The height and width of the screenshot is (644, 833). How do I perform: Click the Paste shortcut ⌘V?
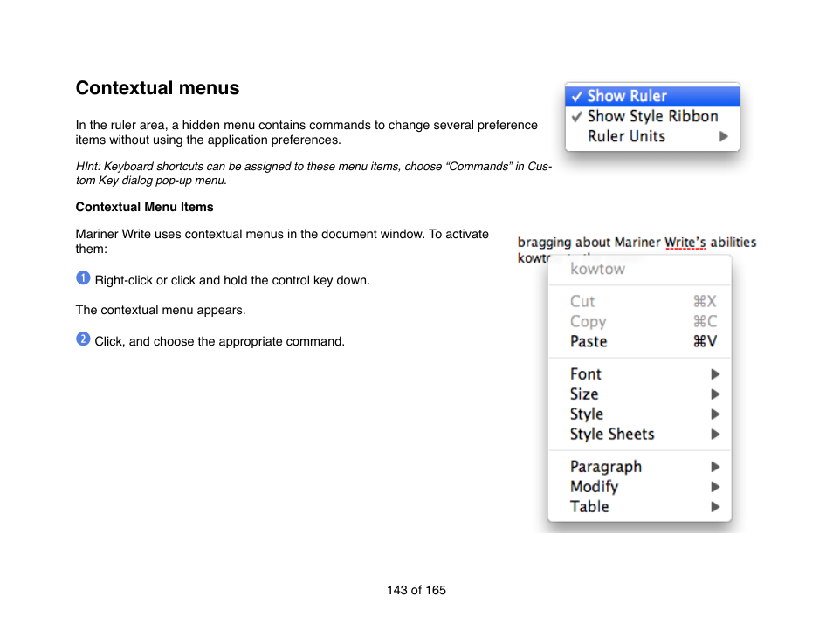pyautogui.click(x=705, y=342)
